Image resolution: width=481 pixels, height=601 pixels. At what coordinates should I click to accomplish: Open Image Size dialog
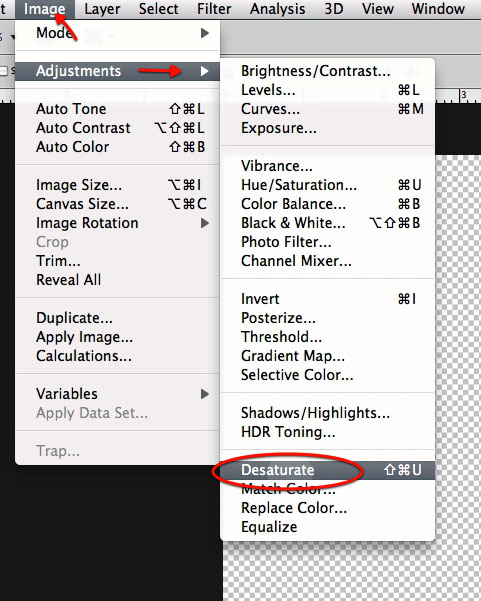pyautogui.click(x=117, y=185)
